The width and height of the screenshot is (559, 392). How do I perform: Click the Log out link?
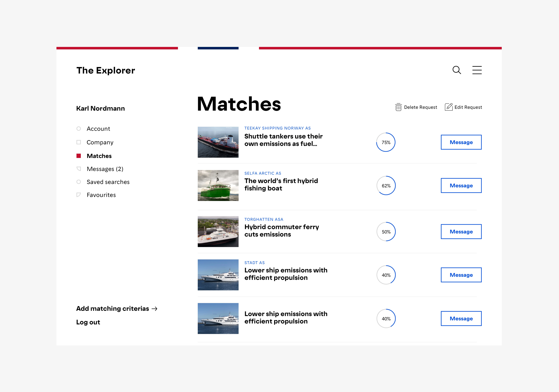[x=88, y=322]
